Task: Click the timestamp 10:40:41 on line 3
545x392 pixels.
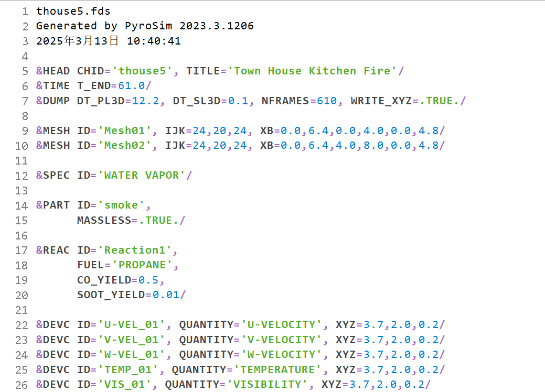Action: [154, 41]
